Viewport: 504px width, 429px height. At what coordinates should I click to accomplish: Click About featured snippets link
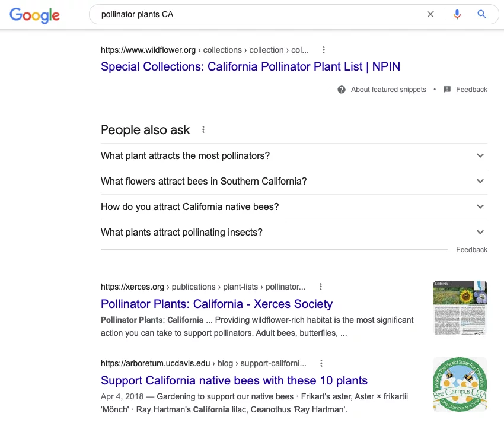[x=388, y=90]
